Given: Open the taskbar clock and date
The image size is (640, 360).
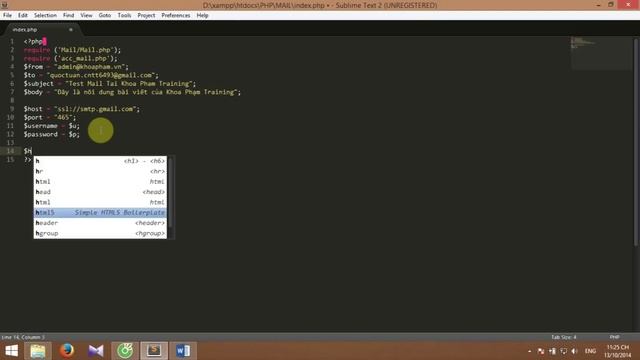Looking at the screenshot, I should coord(618,351).
